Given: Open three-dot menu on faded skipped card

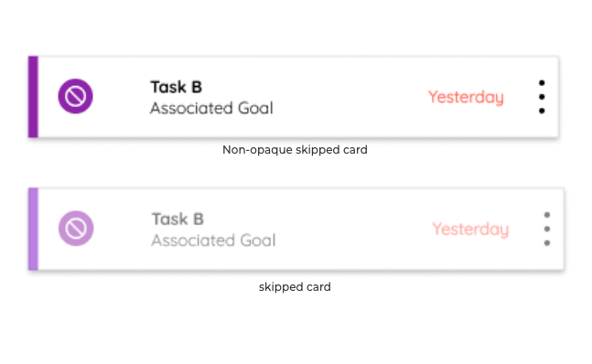Looking at the screenshot, I should (x=547, y=229).
